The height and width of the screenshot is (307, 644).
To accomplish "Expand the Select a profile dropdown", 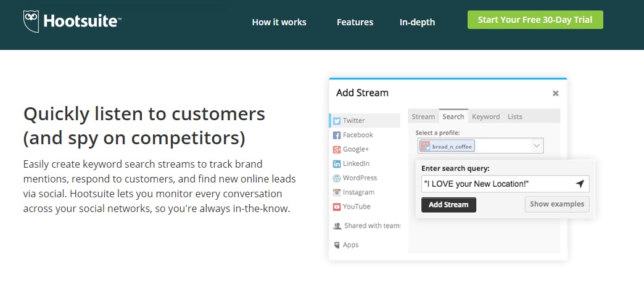I will coord(537,146).
